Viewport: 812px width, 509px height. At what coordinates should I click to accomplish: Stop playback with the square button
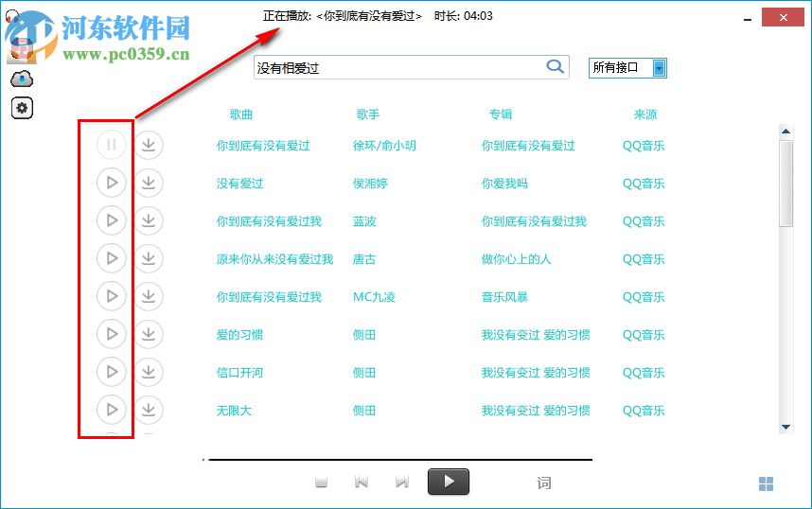pyautogui.click(x=321, y=483)
